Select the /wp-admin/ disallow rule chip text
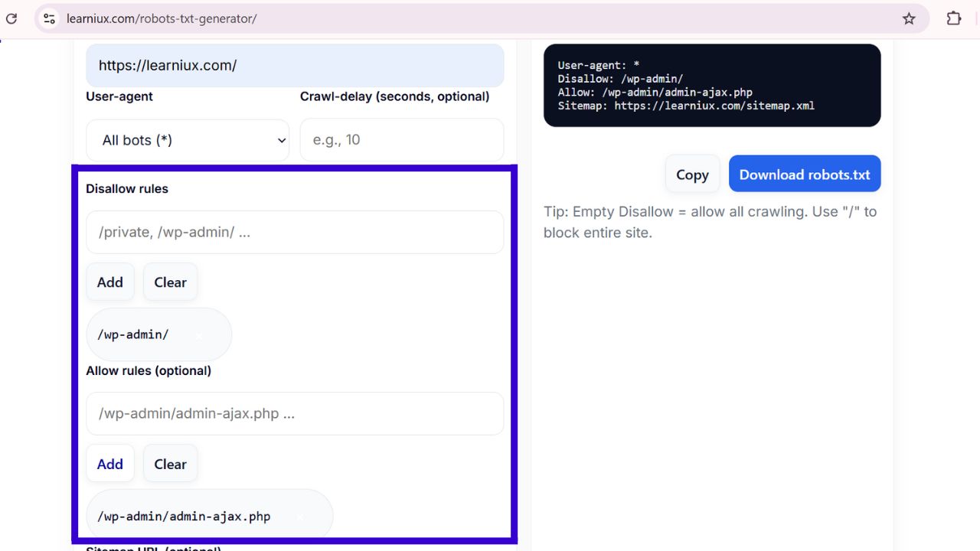This screenshot has height=551, width=980. [x=133, y=334]
